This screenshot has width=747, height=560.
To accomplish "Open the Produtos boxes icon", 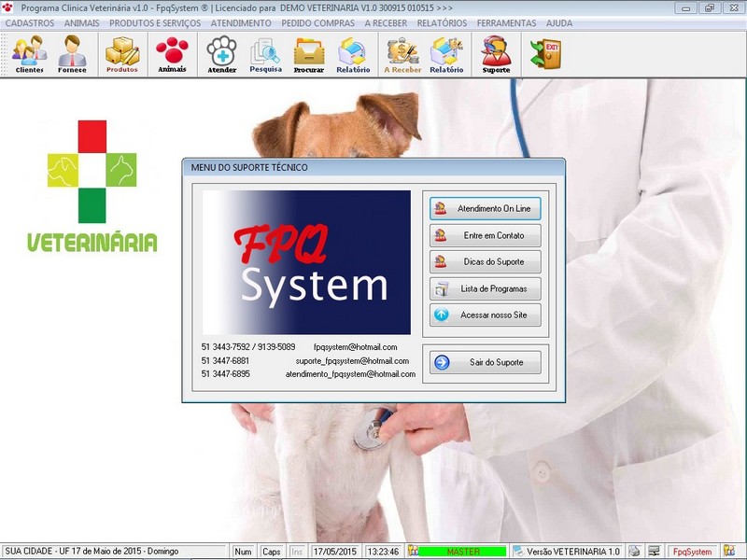I will [122, 54].
